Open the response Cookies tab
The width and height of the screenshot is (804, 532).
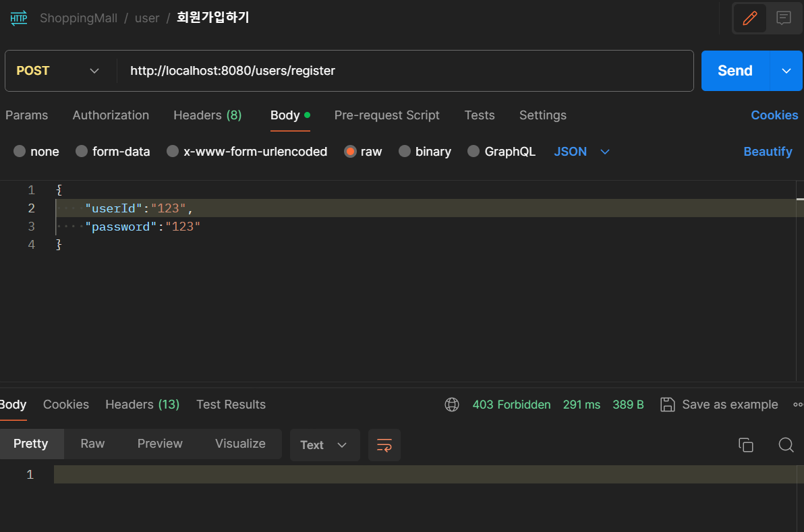65,405
